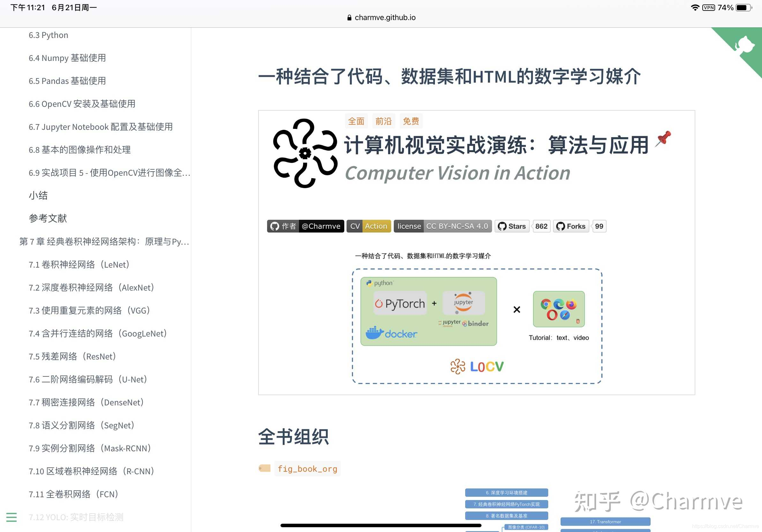Open section 7.8 语义分割网络（SegNet）
Viewport: 762px width, 532px height.
82,425
